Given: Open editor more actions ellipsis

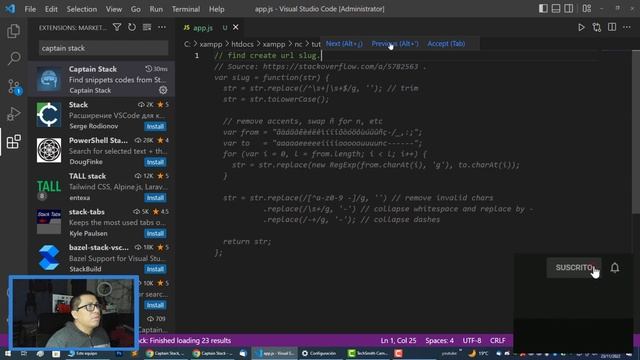Looking at the screenshot, I should (627, 27).
